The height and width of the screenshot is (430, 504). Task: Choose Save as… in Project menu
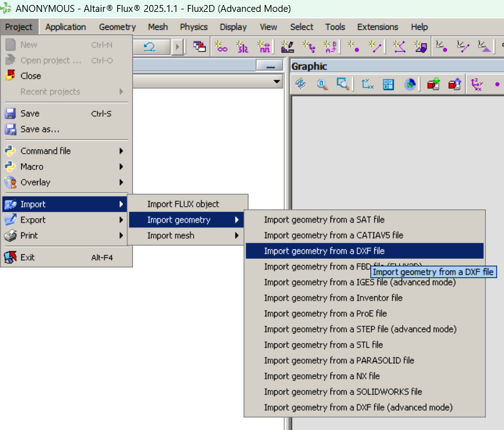pyautogui.click(x=66, y=129)
